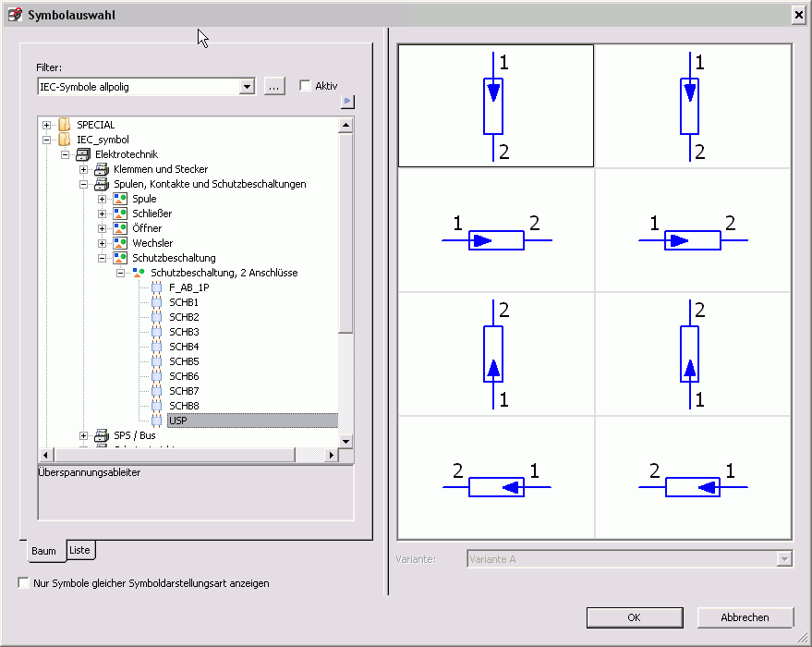This screenshot has width=812, height=647.
Task: Collapse the Schutzbeschaltung node
Action: pos(102,258)
